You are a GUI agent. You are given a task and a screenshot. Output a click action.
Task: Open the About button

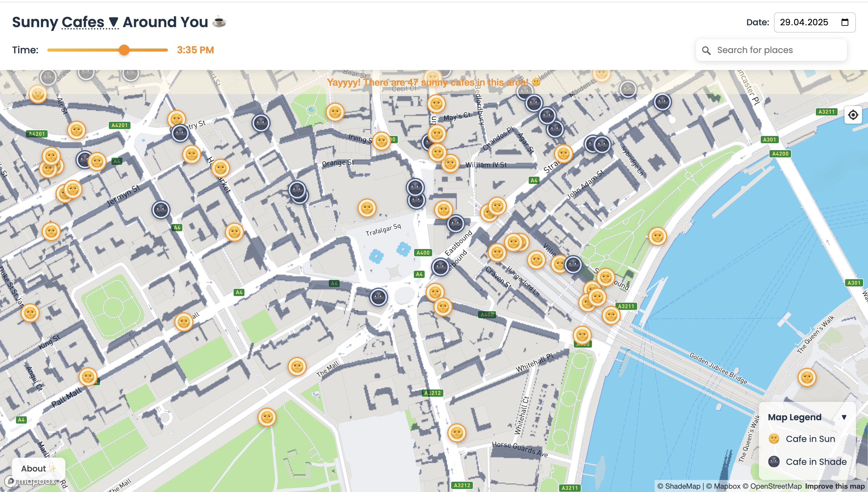click(39, 468)
